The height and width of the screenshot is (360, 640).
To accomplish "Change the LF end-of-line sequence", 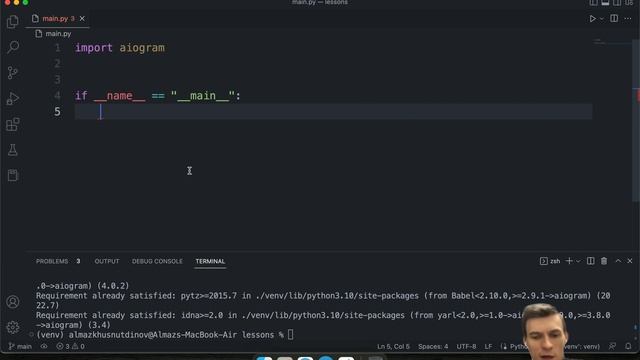I will point(488,347).
